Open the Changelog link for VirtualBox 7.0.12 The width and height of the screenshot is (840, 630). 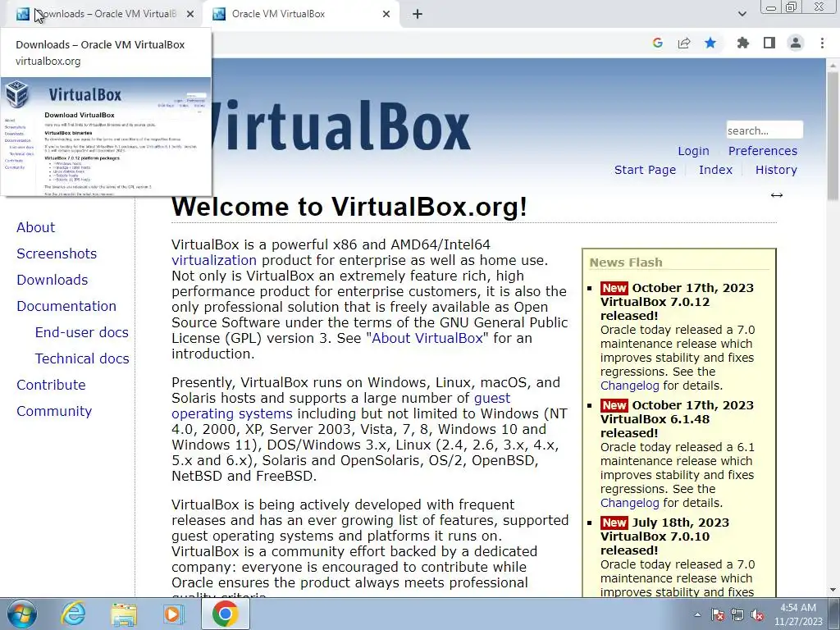629,386
